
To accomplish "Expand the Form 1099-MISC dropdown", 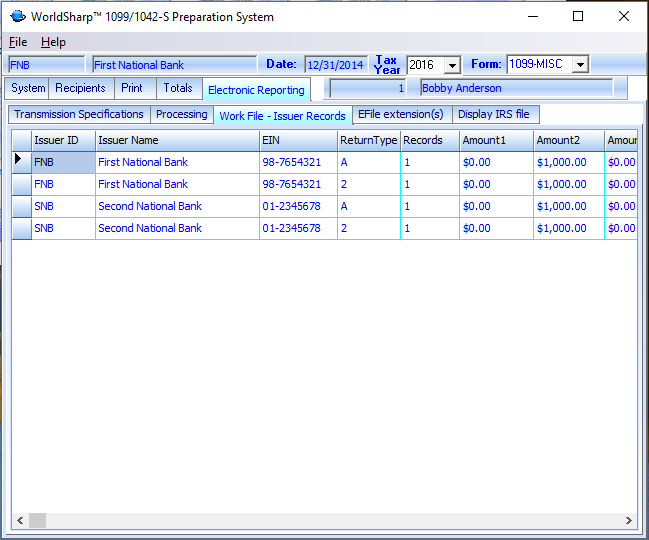I will [579, 65].
